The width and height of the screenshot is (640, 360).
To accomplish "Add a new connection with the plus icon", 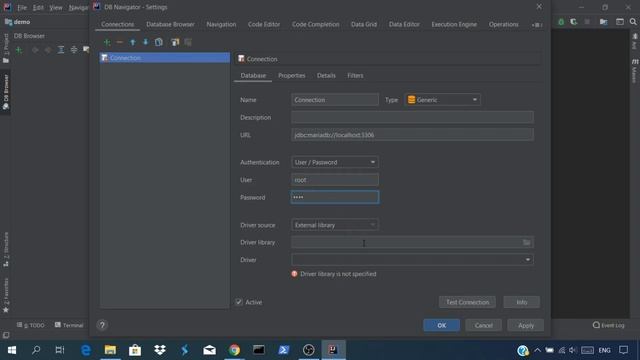I will [x=107, y=42].
